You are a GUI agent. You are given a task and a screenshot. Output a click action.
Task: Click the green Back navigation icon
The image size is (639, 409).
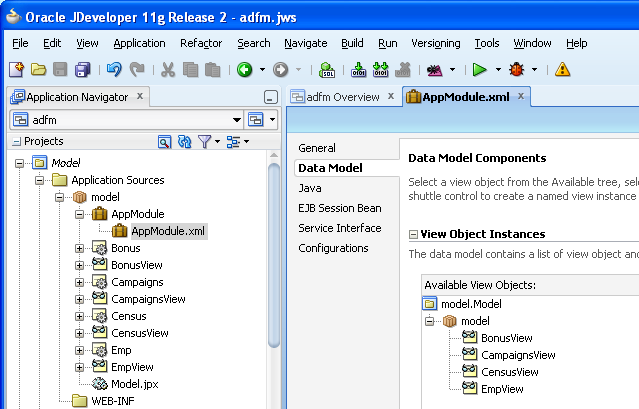(x=245, y=70)
